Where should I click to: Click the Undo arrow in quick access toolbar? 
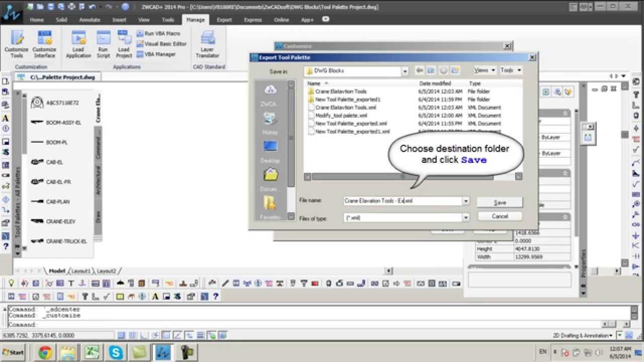[x=92, y=7]
